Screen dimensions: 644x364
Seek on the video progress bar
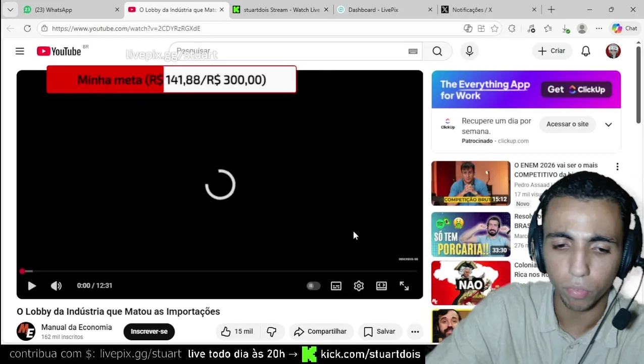(x=220, y=271)
